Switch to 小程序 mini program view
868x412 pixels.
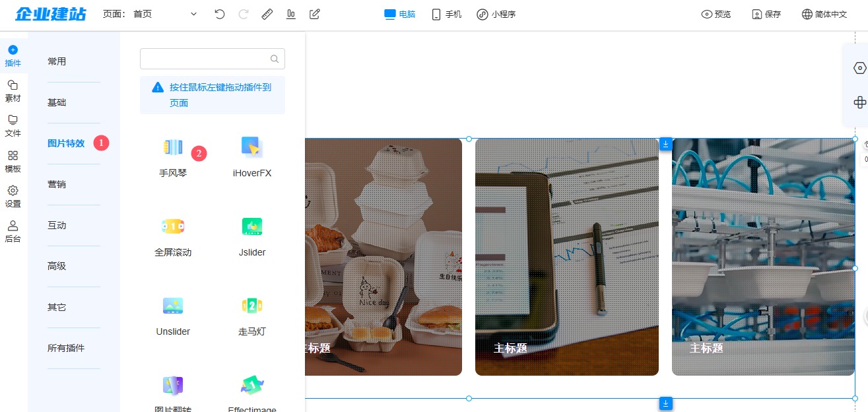click(496, 14)
